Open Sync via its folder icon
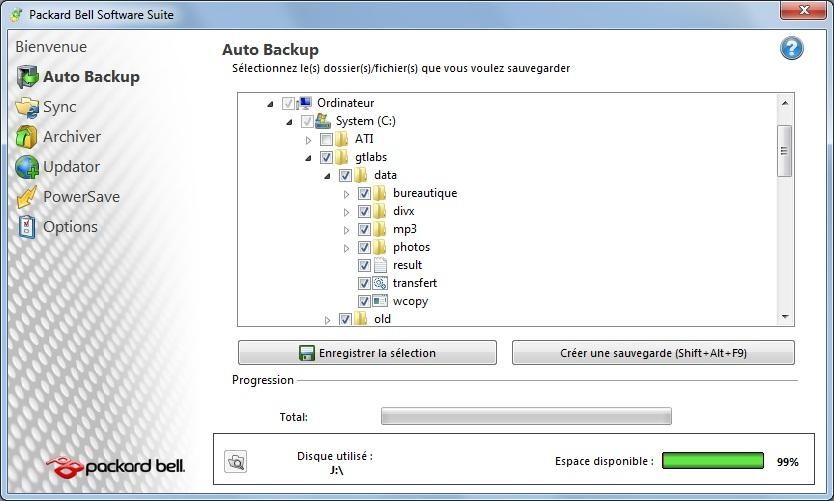 27,107
